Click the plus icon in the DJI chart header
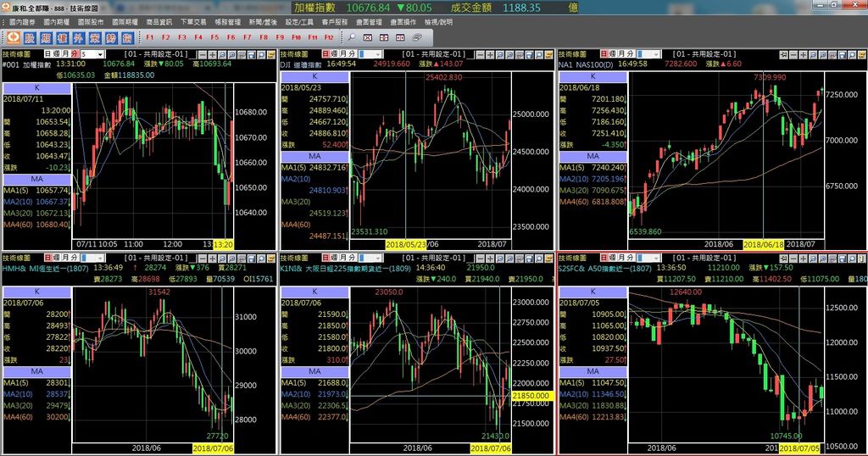Screen dimensions: 868x456 [490, 55]
